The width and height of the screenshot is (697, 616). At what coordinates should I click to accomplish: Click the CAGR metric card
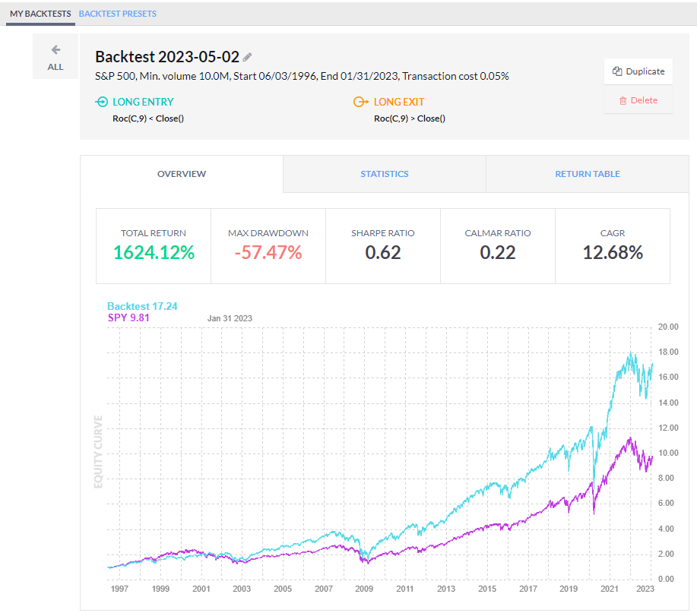click(x=612, y=245)
